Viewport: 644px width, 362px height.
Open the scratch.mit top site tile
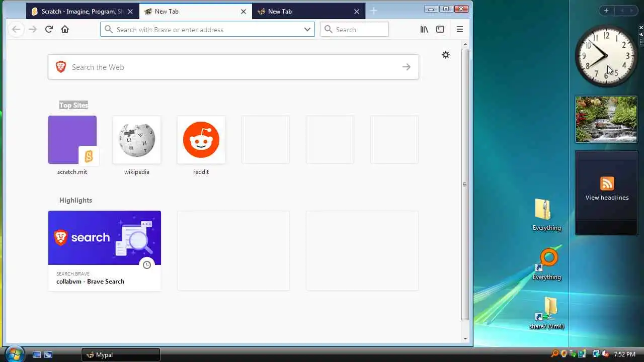[72, 140]
